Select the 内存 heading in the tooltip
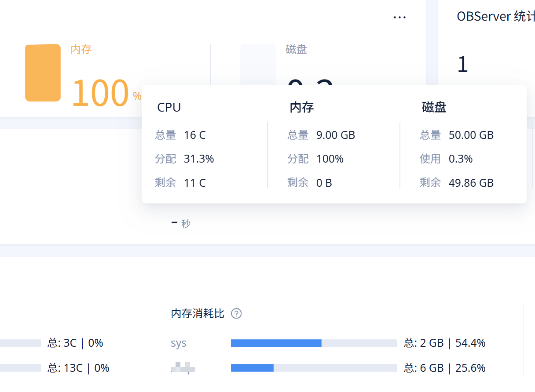This screenshot has height=392, width=535. [301, 108]
